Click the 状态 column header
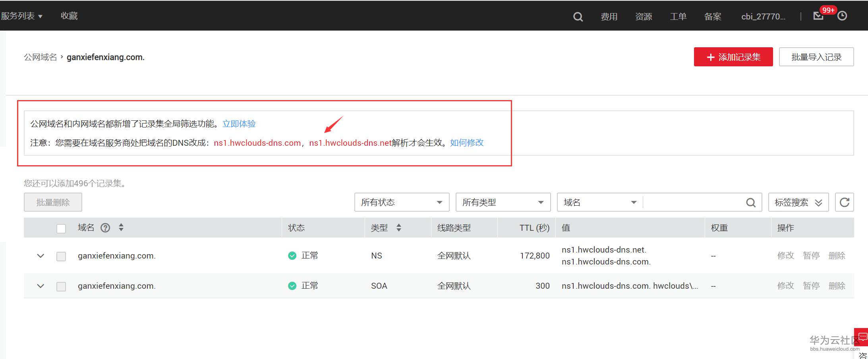 pyautogui.click(x=296, y=228)
